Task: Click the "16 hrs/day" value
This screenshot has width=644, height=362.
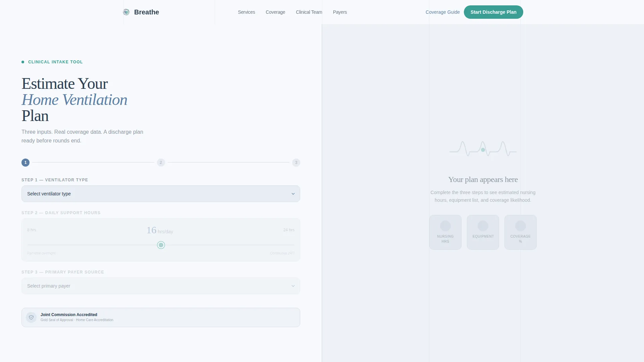Action: [160, 230]
